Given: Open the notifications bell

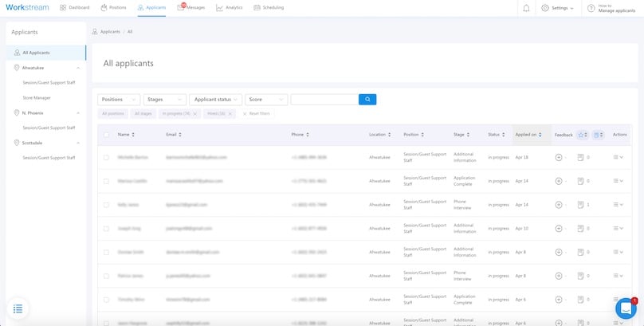Looking at the screenshot, I should pos(526,8).
